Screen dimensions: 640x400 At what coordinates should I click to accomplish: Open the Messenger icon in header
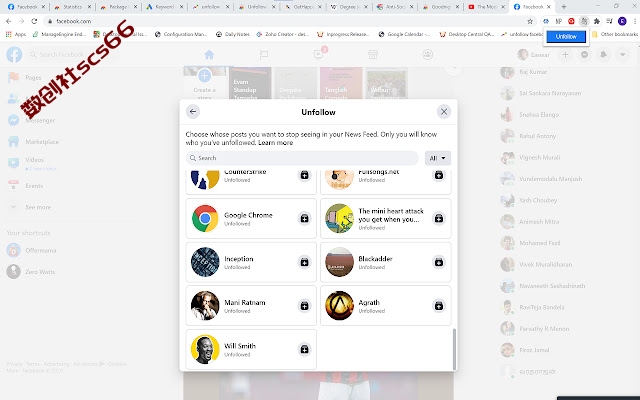(584, 54)
